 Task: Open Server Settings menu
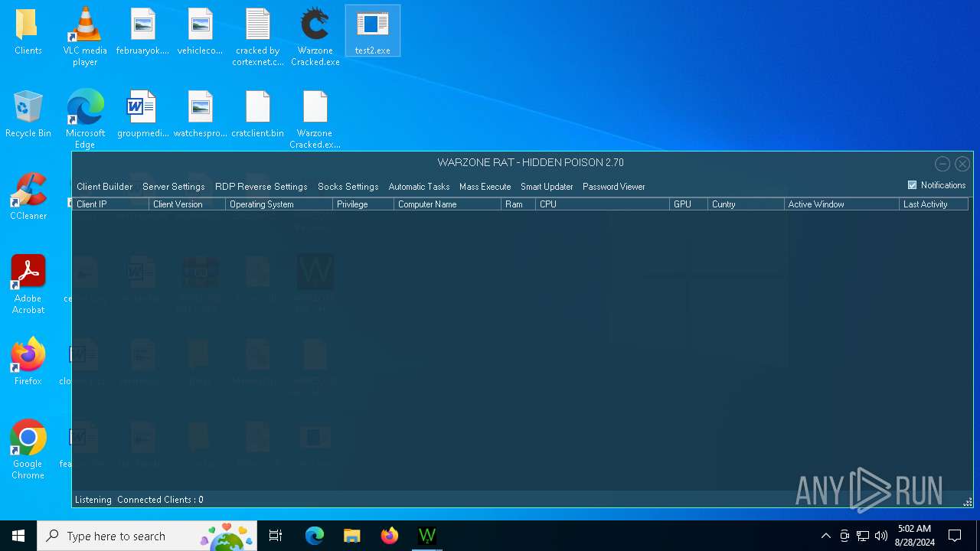pyautogui.click(x=174, y=187)
